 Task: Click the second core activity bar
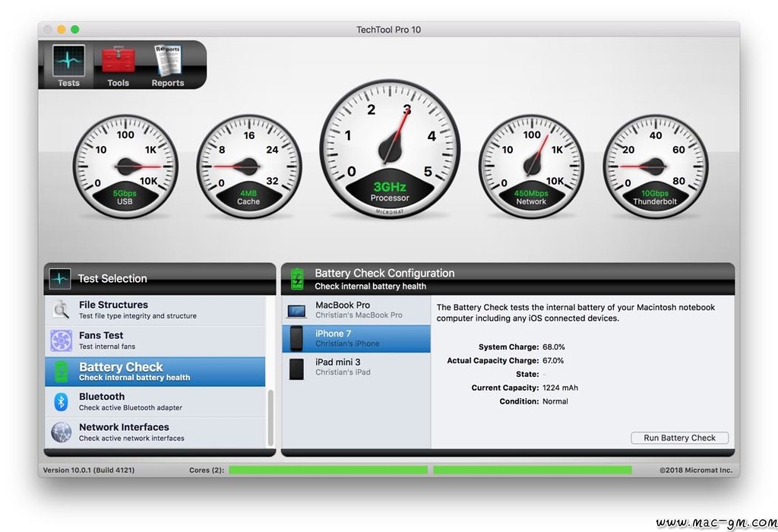point(533,470)
